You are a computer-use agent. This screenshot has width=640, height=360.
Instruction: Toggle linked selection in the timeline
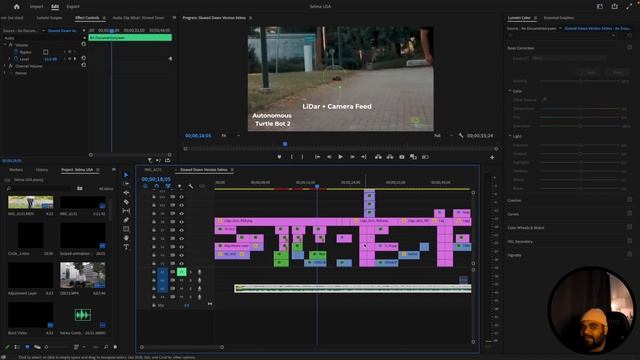(168, 186)
